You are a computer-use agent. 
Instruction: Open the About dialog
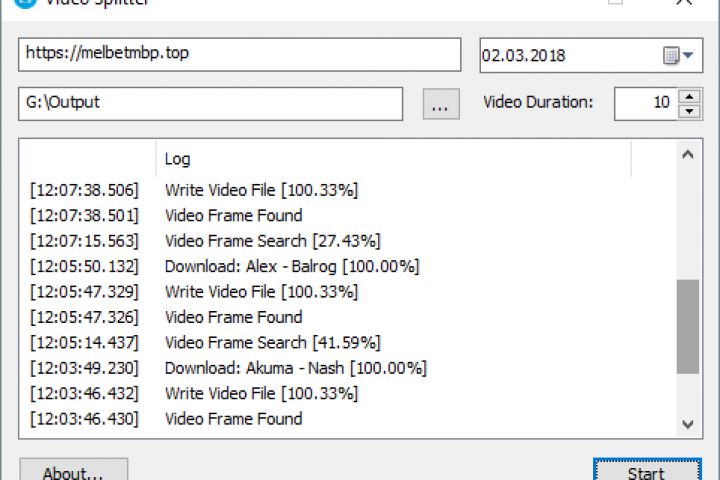tap(73, 472)
